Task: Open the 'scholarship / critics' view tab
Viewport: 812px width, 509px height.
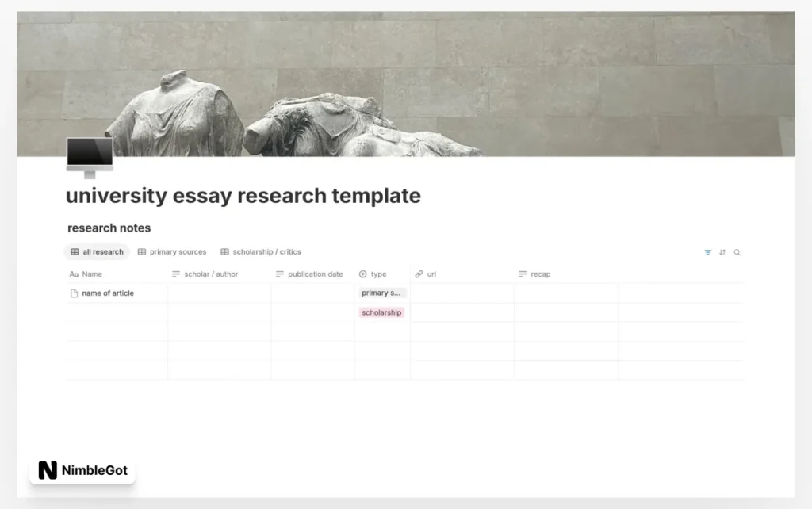Action: pos(261,251)
